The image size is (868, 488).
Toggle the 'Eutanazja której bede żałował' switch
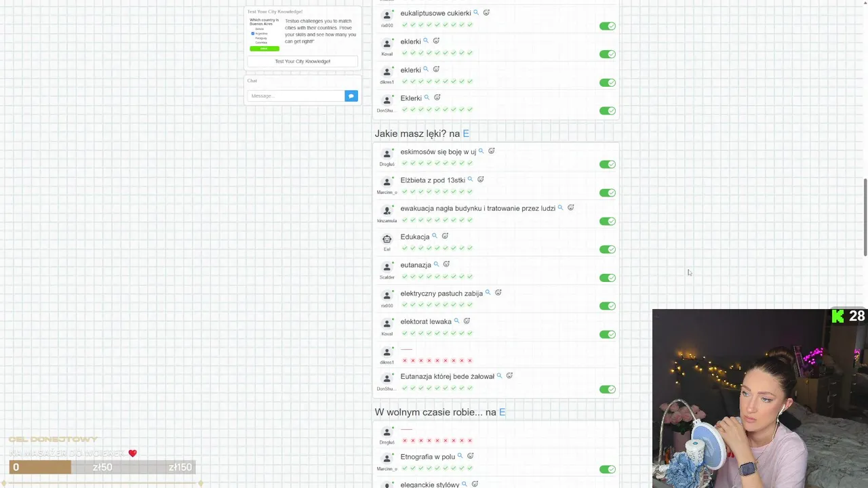(607, 389)
